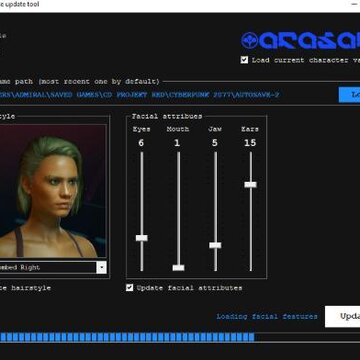Open the hairstyle dropdown arrow
Viewport: 360px width, 360px height.
point(102,267)
